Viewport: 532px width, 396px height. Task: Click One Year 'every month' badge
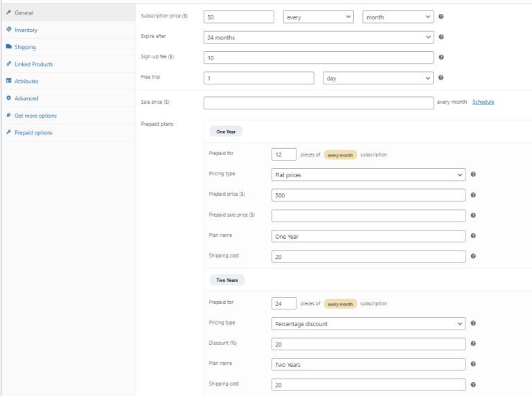340,155
